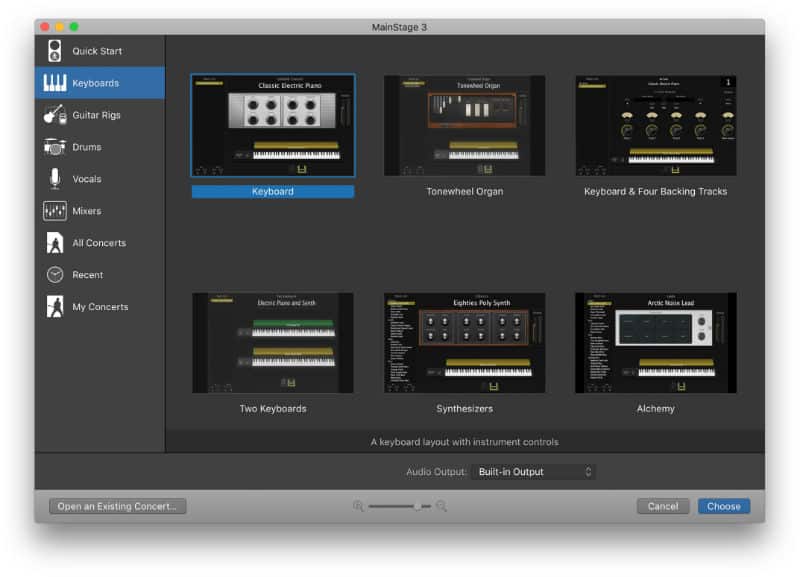
Task: Click the Recent clock icon
Action: (55, 275)
